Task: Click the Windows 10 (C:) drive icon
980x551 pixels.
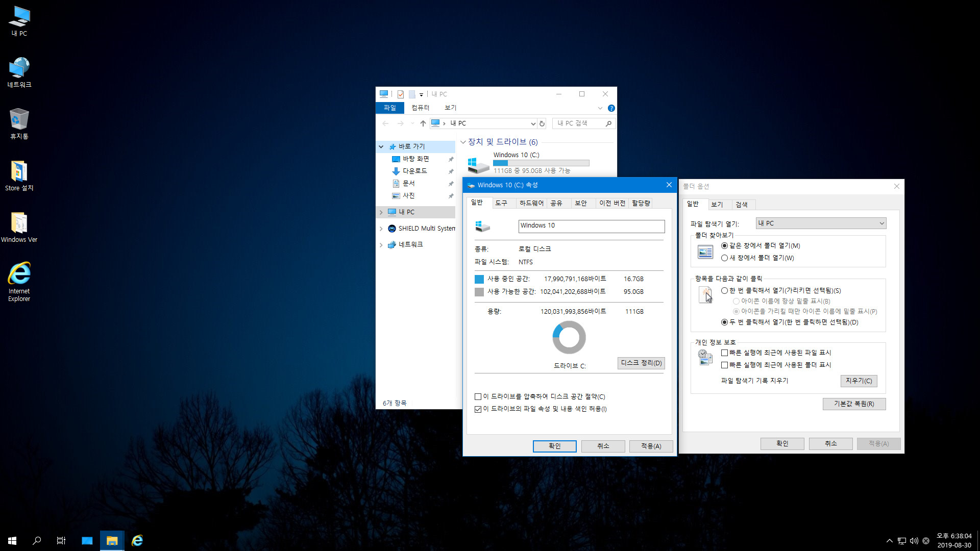Action: [x=478, y=165]
